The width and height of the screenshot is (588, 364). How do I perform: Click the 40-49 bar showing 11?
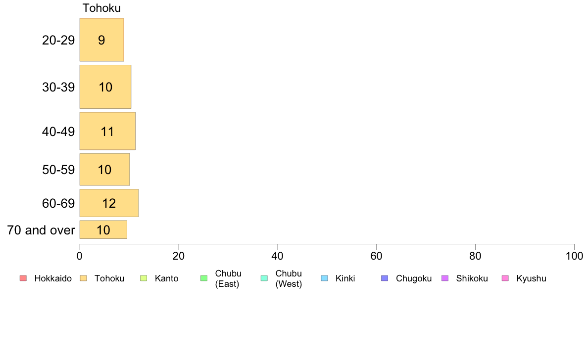coord(107,131)
